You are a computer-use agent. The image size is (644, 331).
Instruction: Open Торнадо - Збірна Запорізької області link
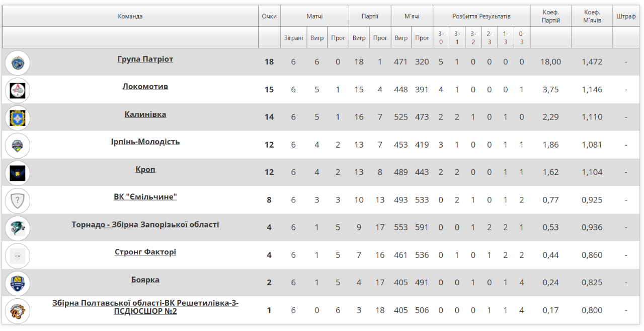(x=145, y=224)
